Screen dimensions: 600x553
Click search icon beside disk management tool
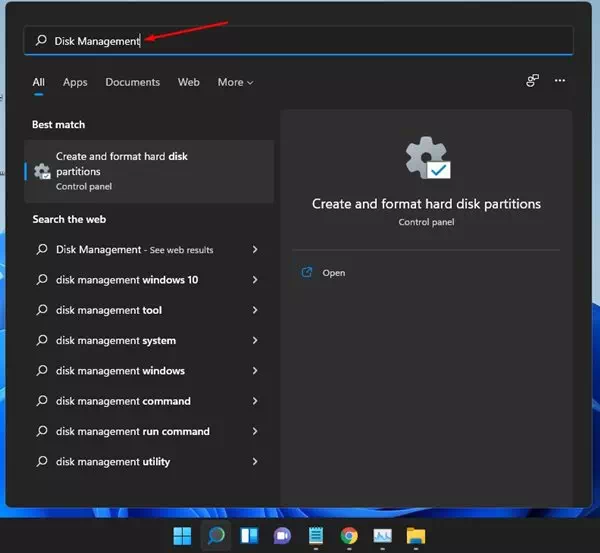(x=42, y=310)
